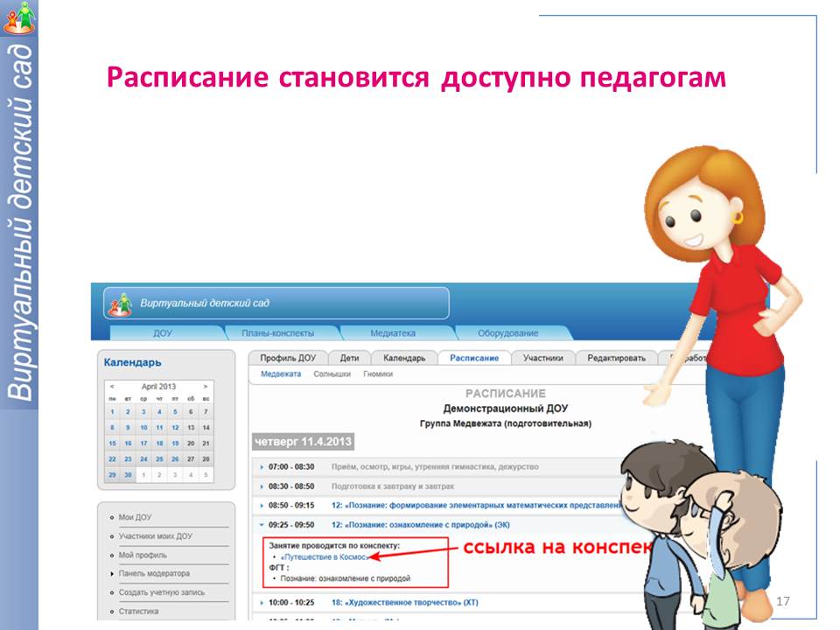
Task: Select the Профиль ДОУ tab
Action: (288, 358)
